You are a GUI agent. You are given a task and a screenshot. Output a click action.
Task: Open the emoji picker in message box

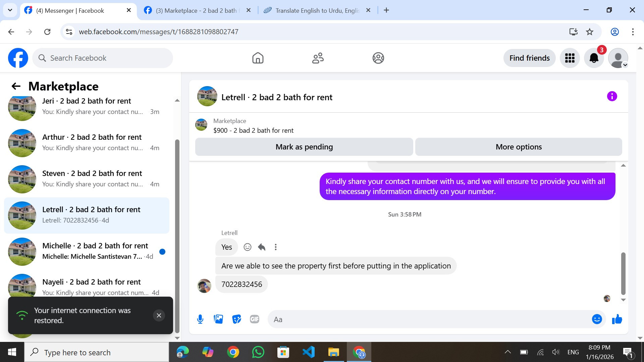pos(597,319)
